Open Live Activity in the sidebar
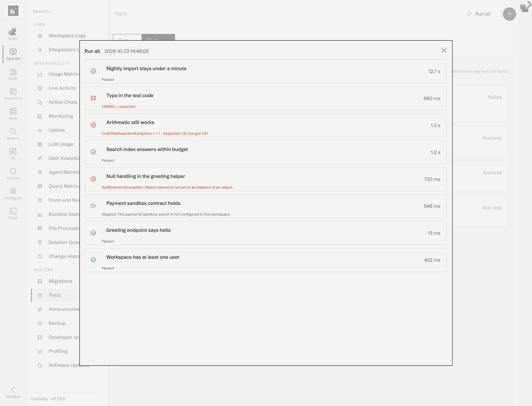 [x=62, y=88]
